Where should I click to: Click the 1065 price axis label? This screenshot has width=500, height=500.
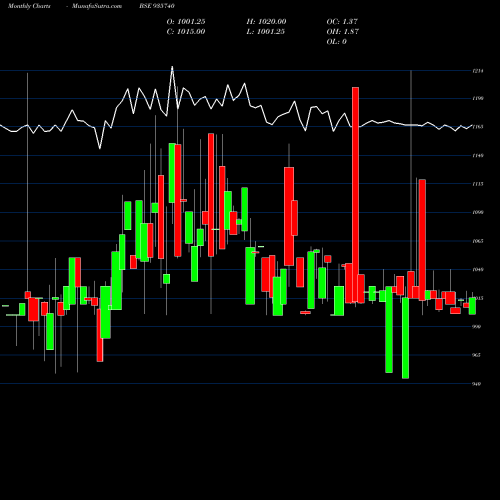pos(478,241)
